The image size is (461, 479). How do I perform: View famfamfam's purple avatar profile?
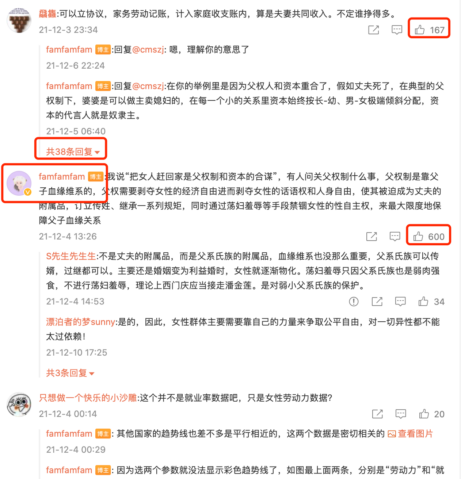(19, 183)
